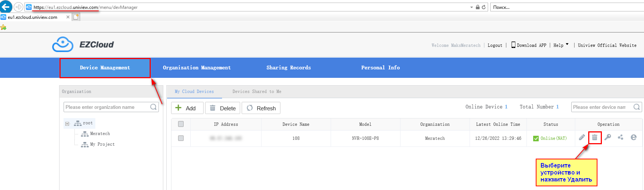Click the trash delete icon for device 108
The width and height of the screenshot is (644, 190).
click(x=595, y=138)
